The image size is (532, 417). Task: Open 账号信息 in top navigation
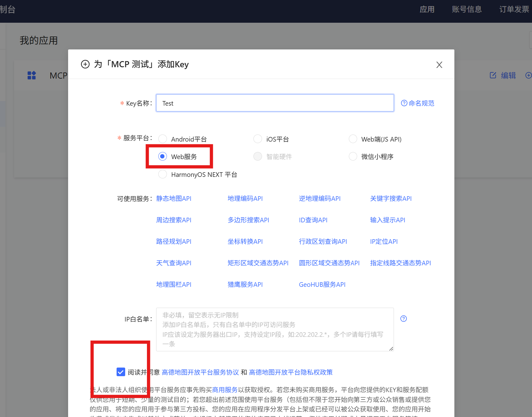pyautogui.click(x=467, y=10)
